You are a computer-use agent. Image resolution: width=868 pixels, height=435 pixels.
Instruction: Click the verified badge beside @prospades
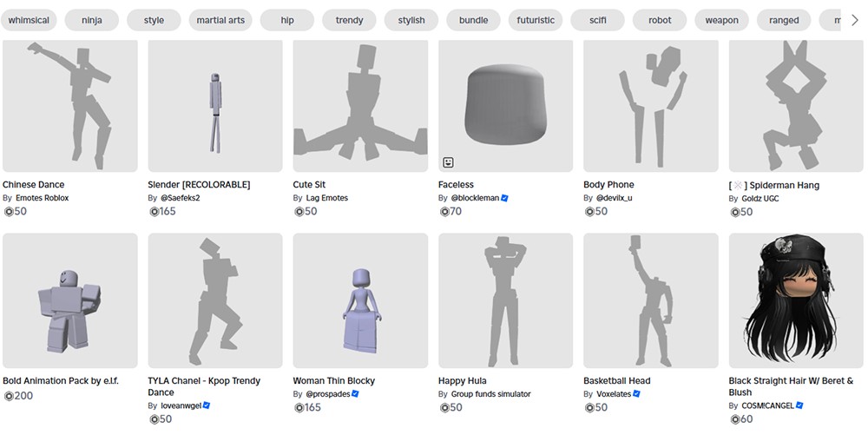(355, 394)
